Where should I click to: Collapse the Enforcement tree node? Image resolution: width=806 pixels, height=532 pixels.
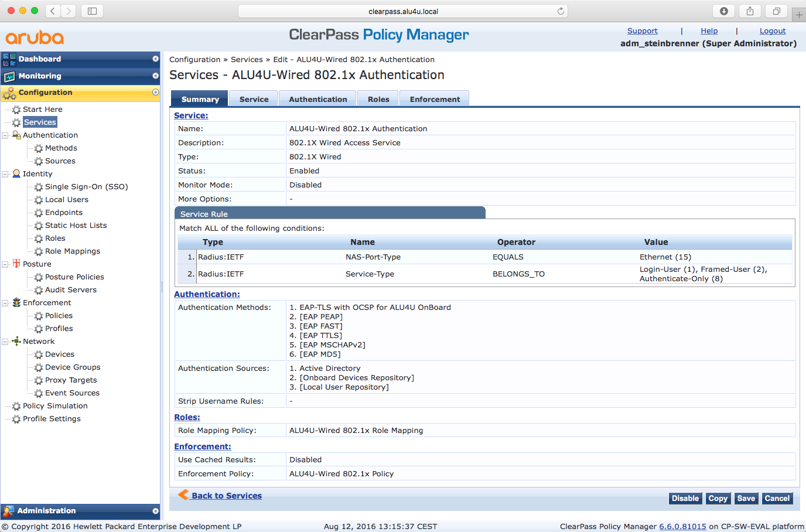coord(5,303)
